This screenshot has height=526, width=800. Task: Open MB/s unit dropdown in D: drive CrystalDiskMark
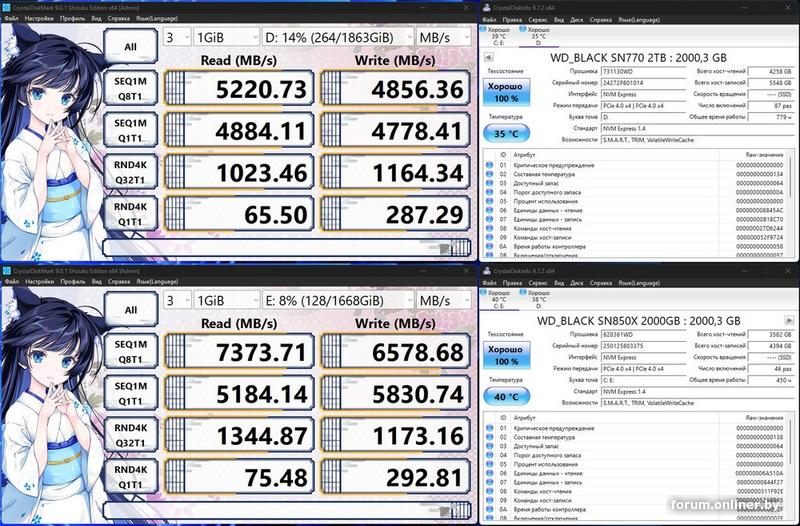(x=444, y=37)
